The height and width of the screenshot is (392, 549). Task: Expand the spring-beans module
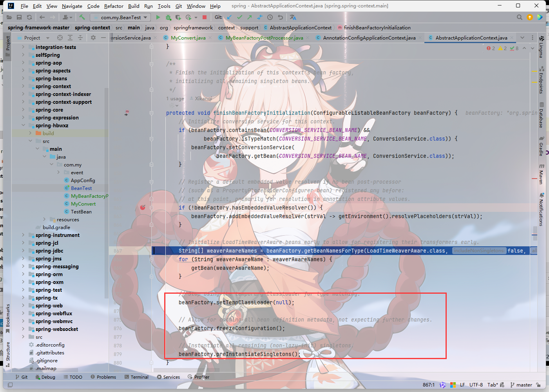(x=23, y=78)
